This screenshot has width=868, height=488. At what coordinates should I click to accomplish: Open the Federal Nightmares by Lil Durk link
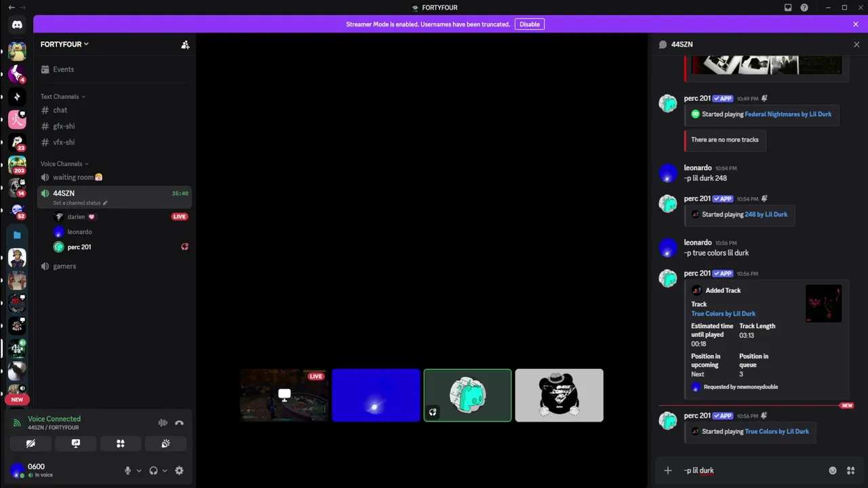788,114
